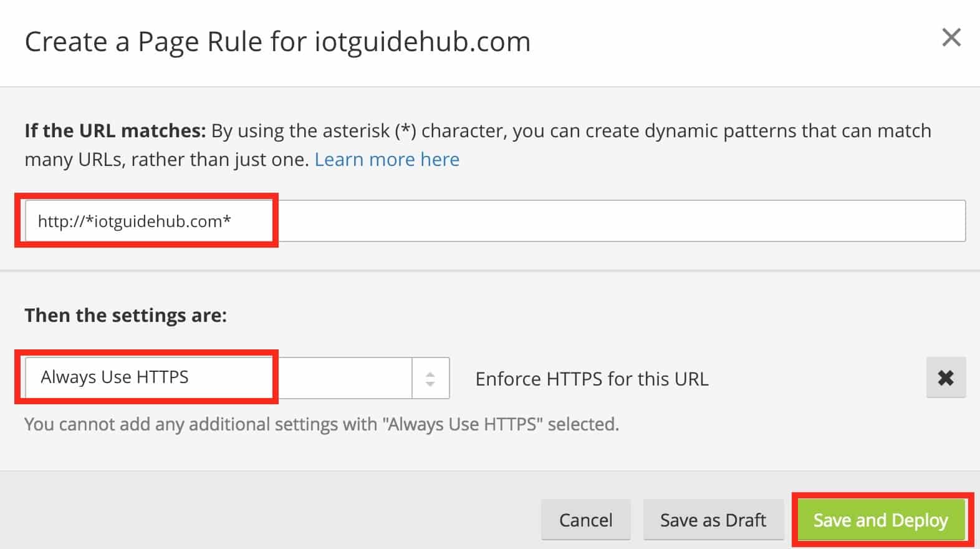Click the downward stepper arrow on settings selector
980x549 pixels.
(430, 383)
